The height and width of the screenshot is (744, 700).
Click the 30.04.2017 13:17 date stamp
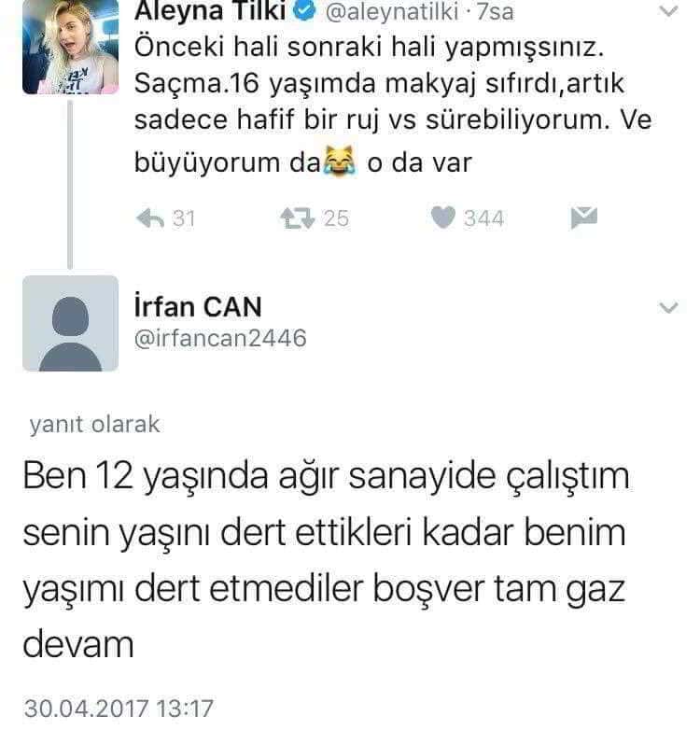point(119,708)
